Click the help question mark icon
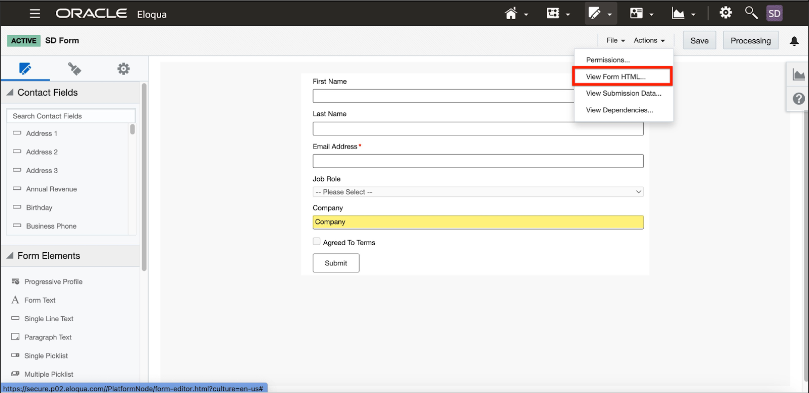Image resolution: width=809 pixels, height=393 pixels. 799,99
